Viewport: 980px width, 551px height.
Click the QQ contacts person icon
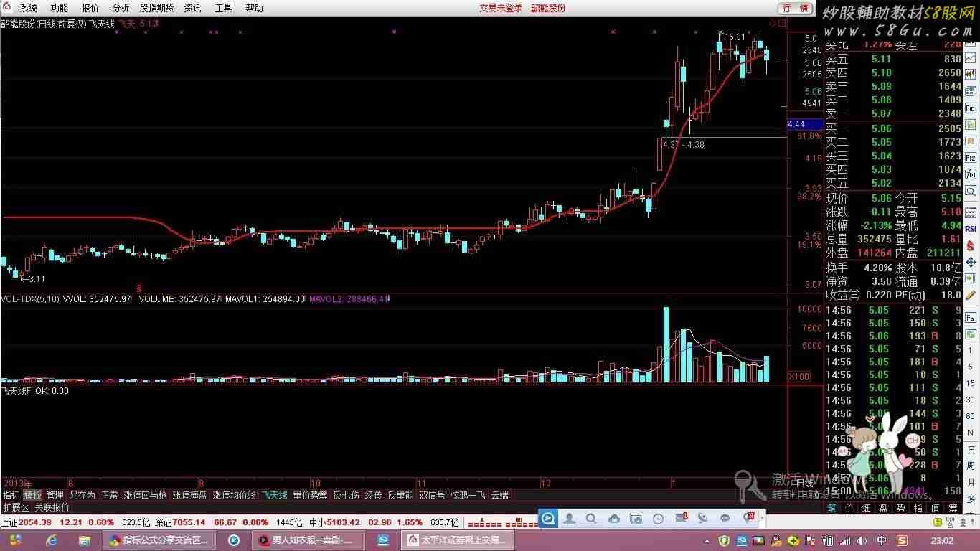(569, 518)
